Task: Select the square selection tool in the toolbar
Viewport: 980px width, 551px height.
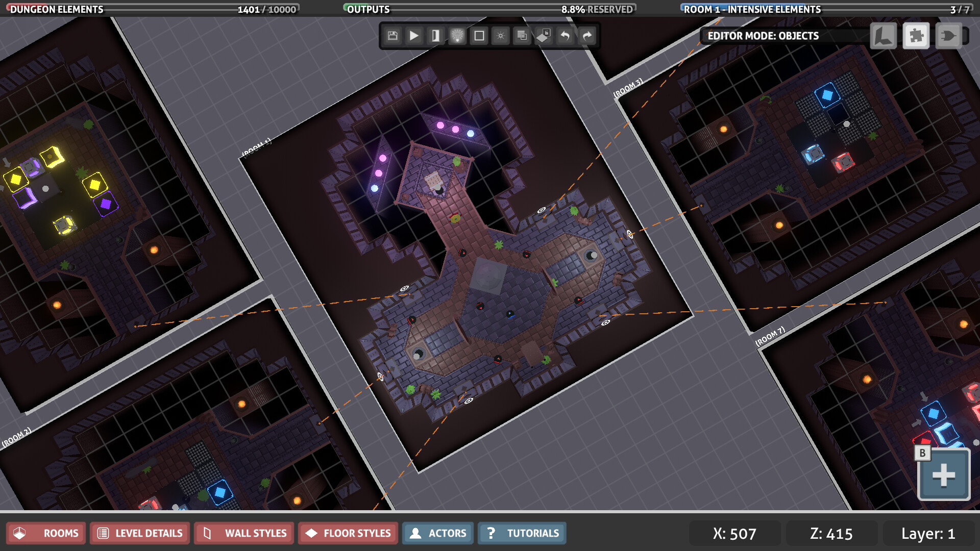Action: point(479,36)
